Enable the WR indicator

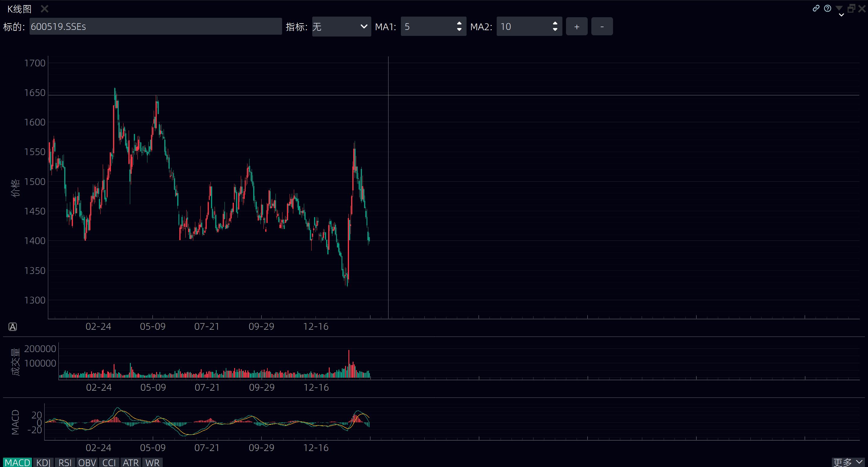(x=152, y=462)
